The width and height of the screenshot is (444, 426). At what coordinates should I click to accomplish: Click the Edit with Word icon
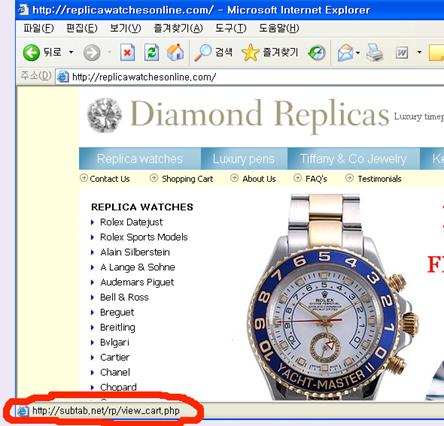[402, 53]
